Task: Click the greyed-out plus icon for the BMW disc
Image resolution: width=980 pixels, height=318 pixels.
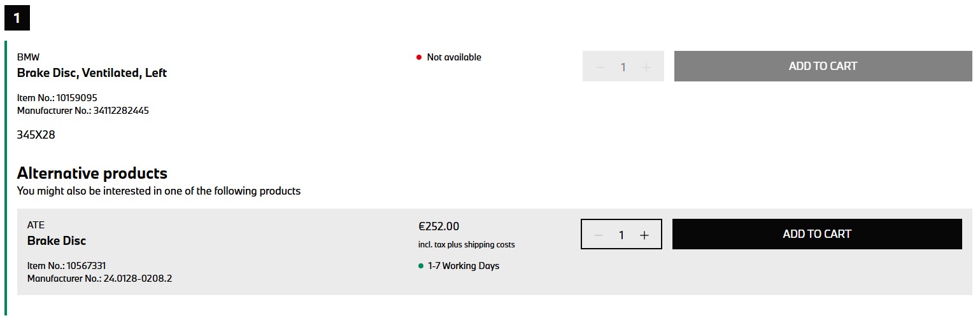Action: pyautogui.click(x=646, y=67)
